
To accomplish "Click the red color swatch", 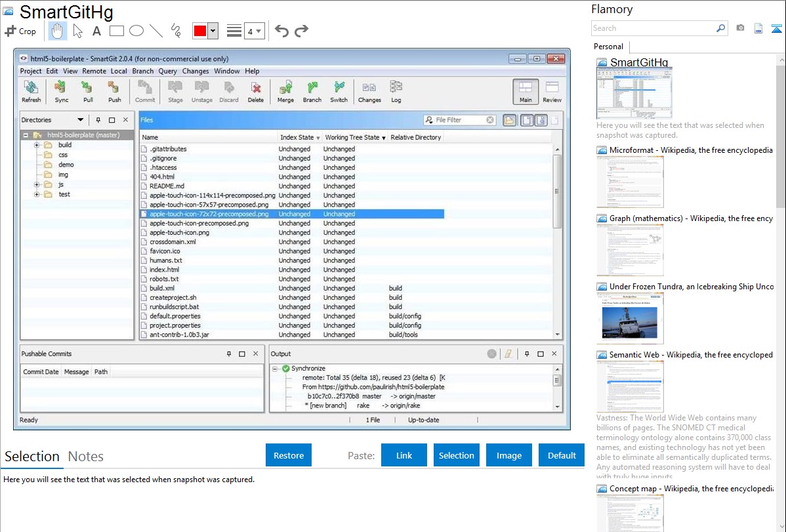I will [200, 31].
